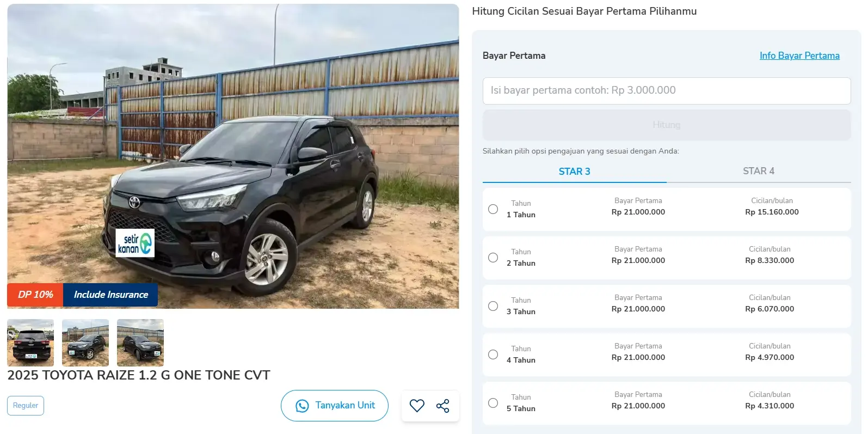This screenshot has width=868, height=434.
Task: Click the heart favorite icon
Action: [x=417, y=406]
